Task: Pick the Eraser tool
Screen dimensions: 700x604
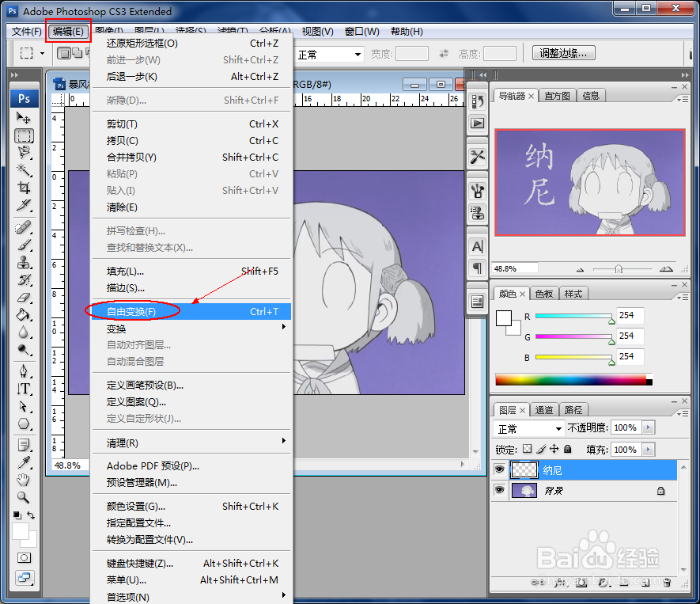Action: [24, 298]
